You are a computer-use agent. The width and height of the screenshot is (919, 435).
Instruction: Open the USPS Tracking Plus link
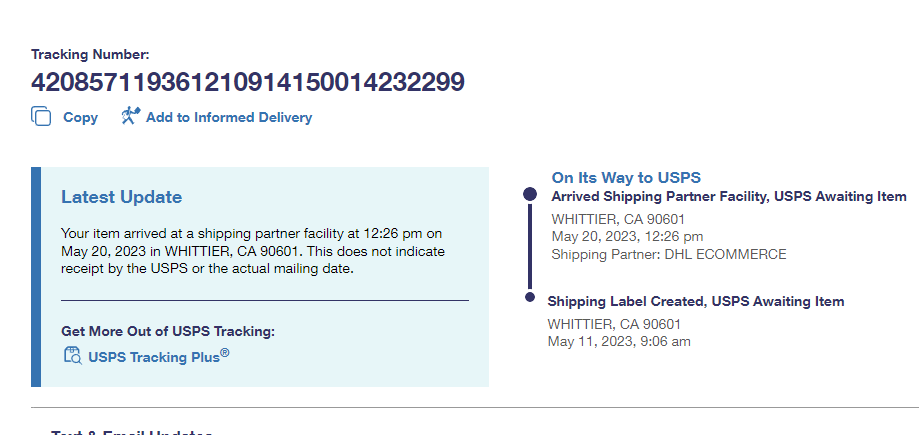[x=158, y=356]
